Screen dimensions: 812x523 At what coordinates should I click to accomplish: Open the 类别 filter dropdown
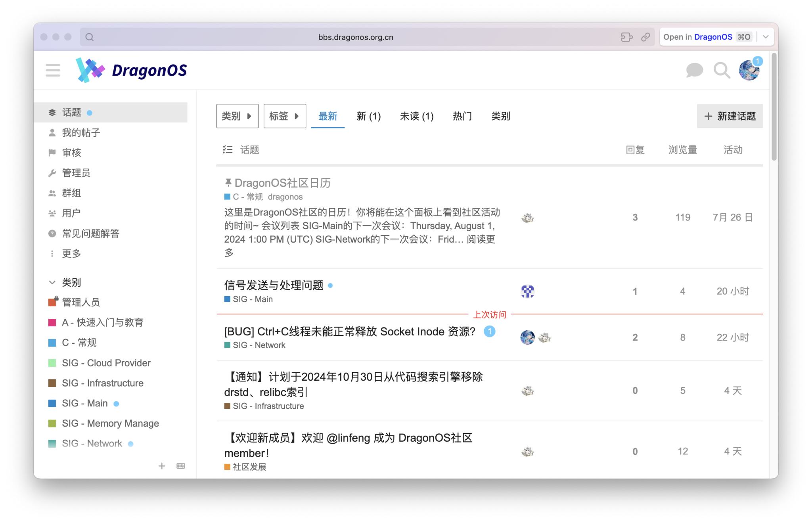pos(237,116)
